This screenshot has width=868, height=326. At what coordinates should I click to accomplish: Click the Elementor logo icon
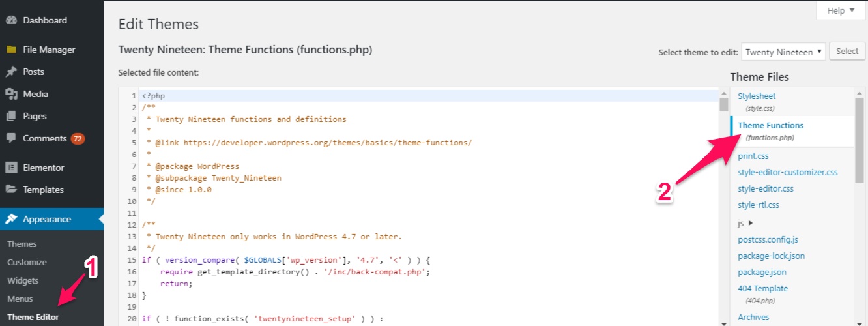point(11,168)
